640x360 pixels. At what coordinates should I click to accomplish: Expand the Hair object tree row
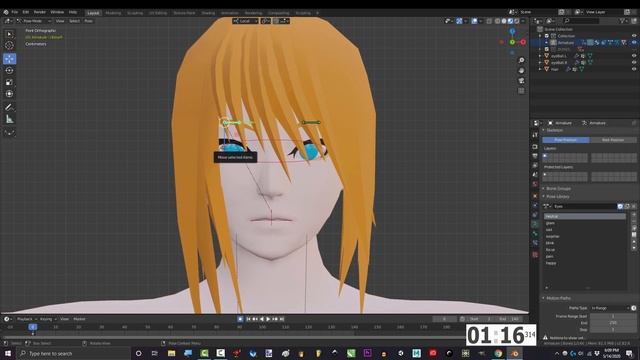point(540,69)
